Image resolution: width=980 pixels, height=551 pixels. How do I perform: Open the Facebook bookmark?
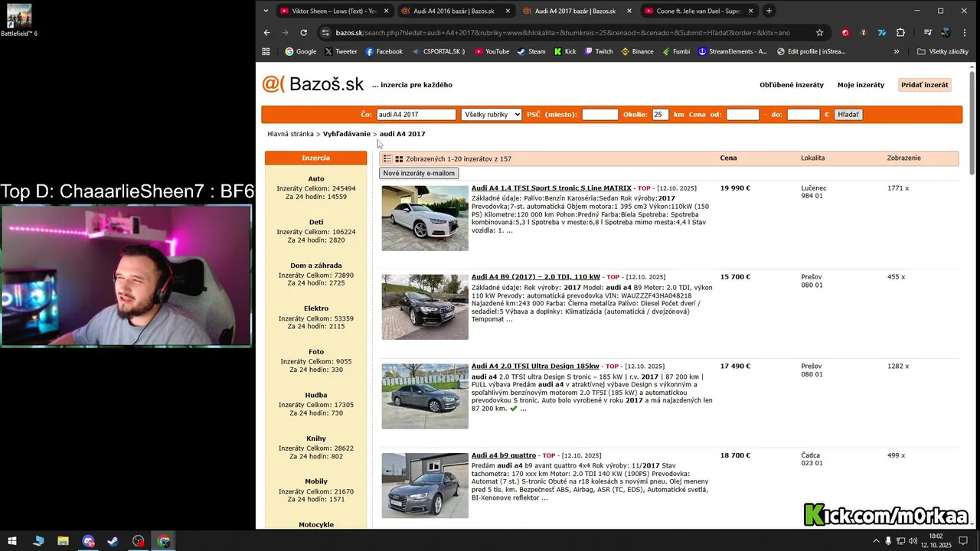(384, 51)
